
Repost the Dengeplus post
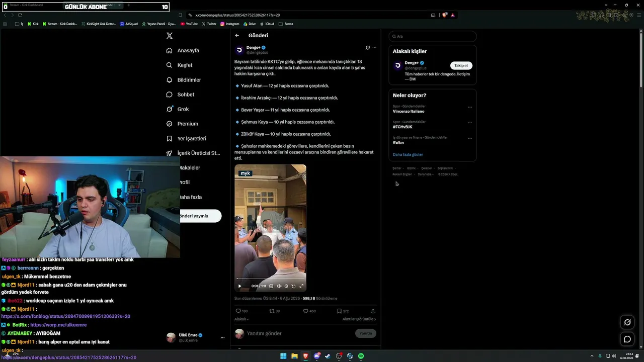pos(272,311)
